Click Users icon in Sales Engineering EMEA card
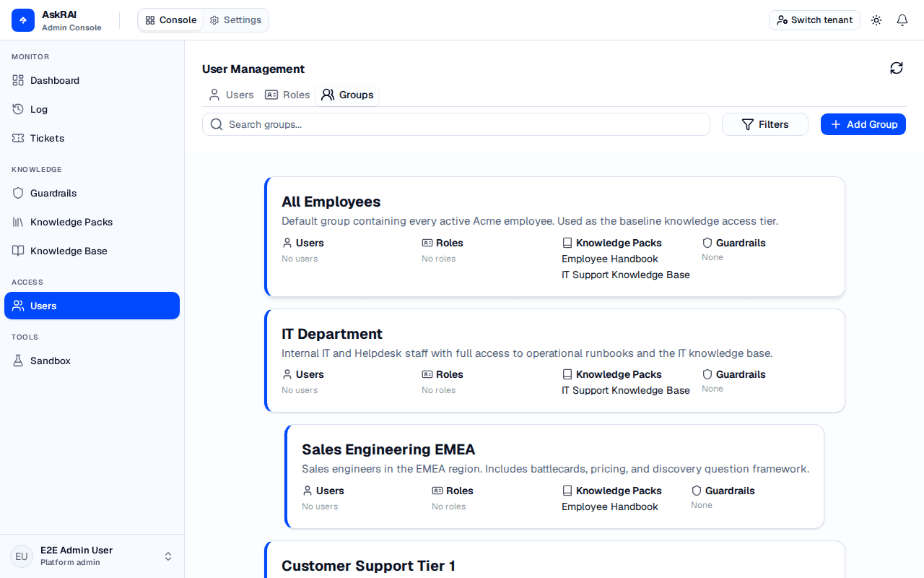924x578 pixels. (x=308, y=491)
